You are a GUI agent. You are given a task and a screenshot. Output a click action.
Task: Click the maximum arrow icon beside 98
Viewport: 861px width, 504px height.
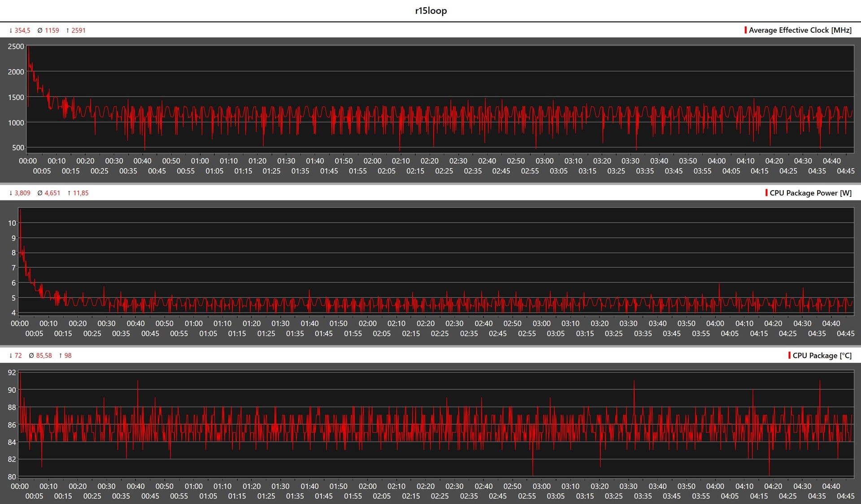[x=61, y=356]
